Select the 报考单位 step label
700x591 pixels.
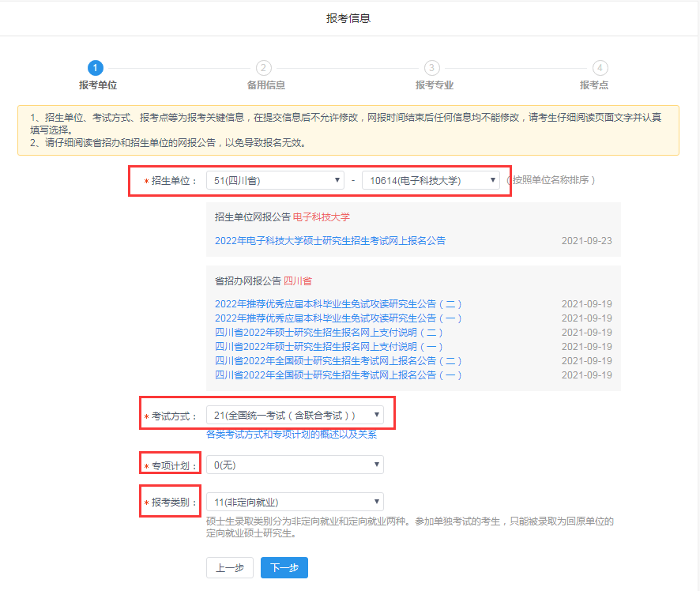pos(98,85)
